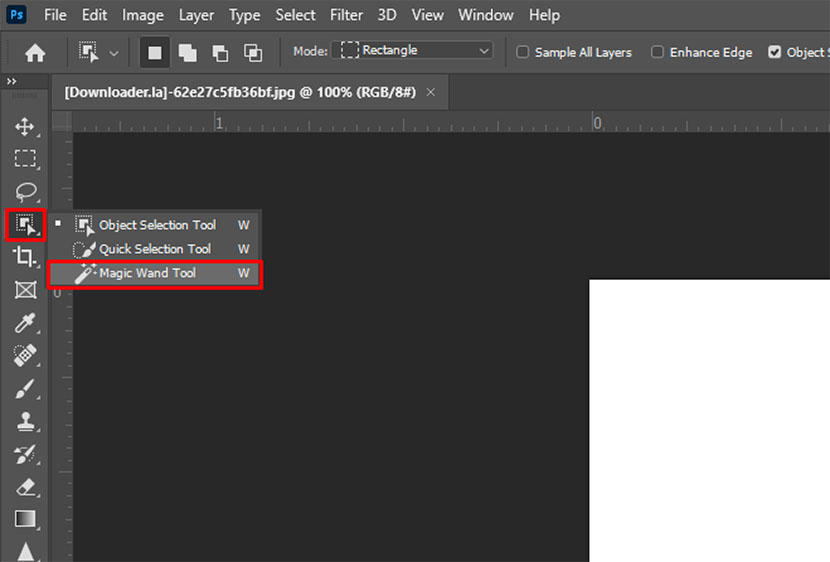Open the View menu
This screenshot has height=562, width=830.
pyautogui.click(x=427, y=15)
